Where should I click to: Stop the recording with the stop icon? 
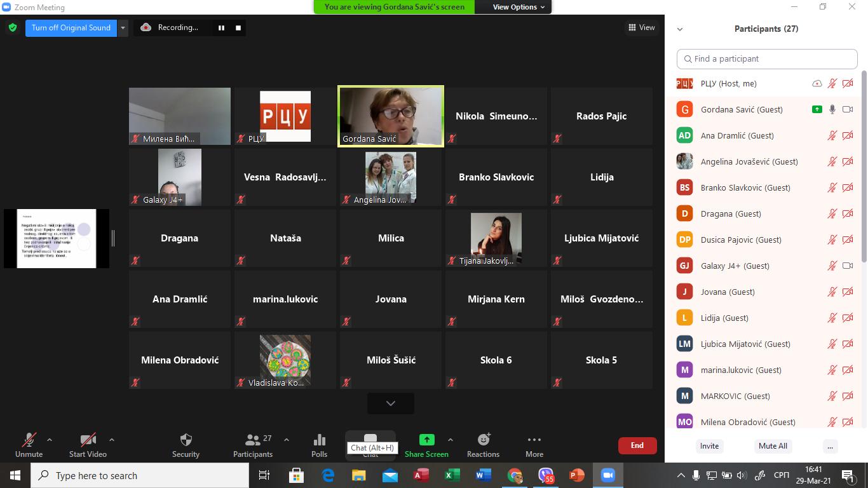pos(238,28)
